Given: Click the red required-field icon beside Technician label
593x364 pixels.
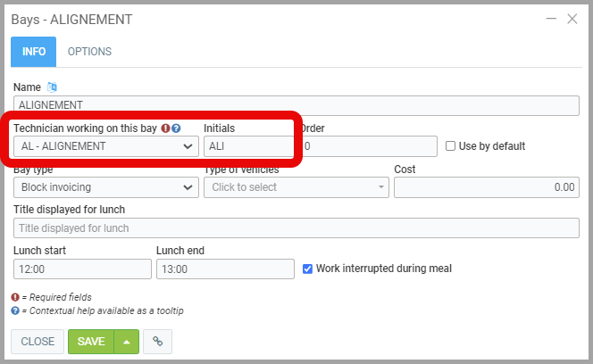Looking at the screenshot, I should (x=166, y=128).
